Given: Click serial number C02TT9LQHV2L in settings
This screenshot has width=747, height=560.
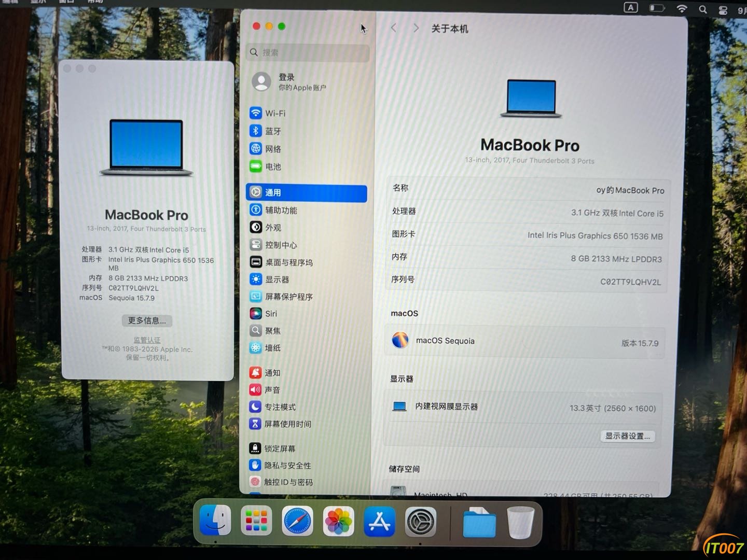Looking at the screenshot, I should pos(630,282).
